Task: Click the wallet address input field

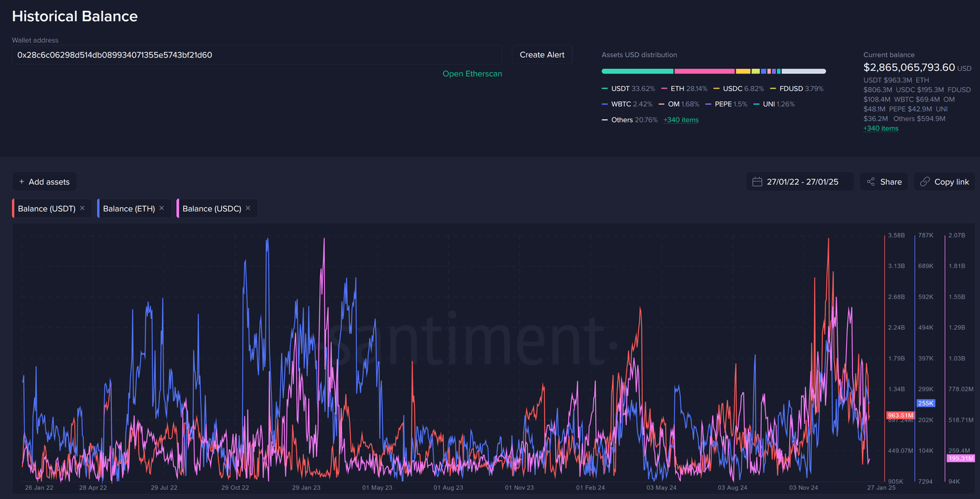Action: [256, 55]
